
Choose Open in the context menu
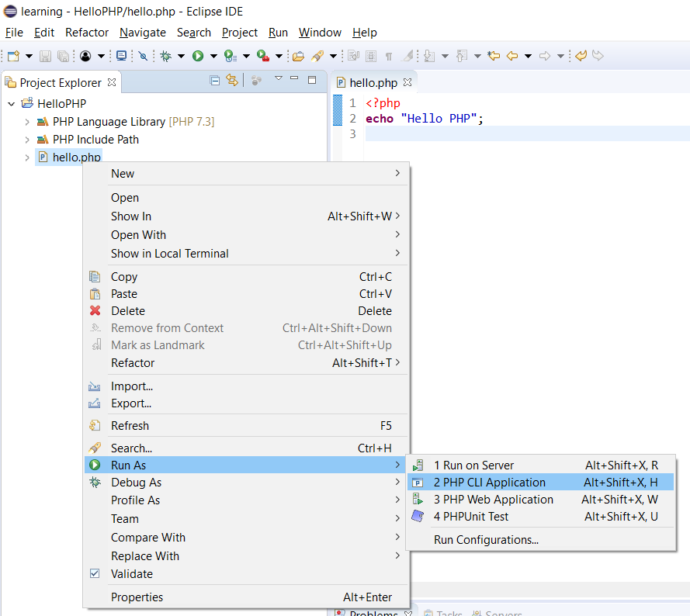247,198
